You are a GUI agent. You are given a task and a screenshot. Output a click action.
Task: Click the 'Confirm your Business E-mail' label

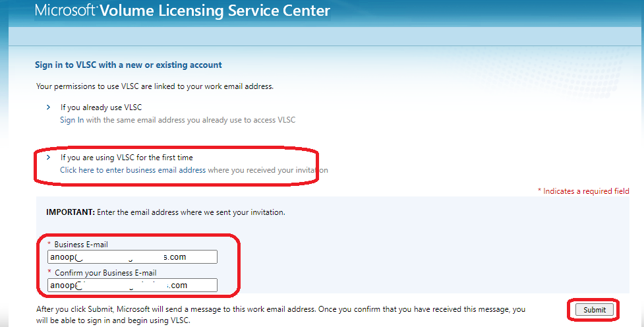pos(105,273)
